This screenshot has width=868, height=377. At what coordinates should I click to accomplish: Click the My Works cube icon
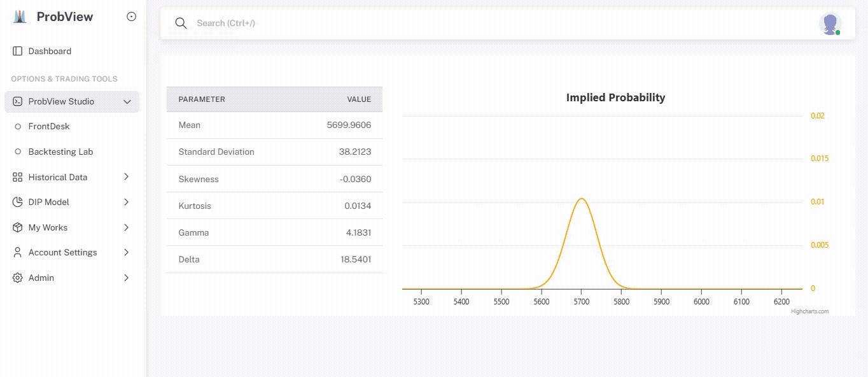[17, 227]
